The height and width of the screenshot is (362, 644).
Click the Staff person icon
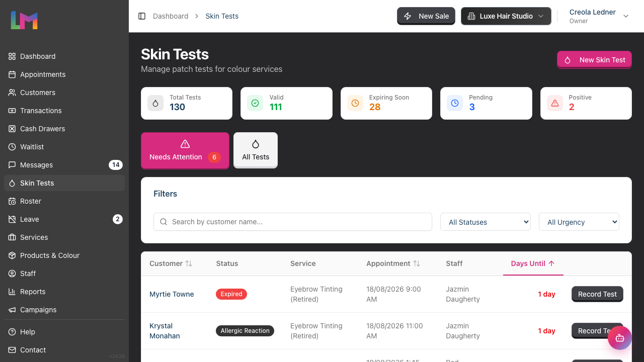click(x=12, y=274)
